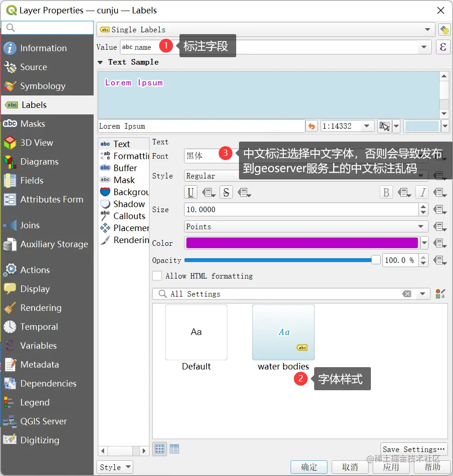Collapse the Text Sample section
Screen dimensions: 453x476
100,62
